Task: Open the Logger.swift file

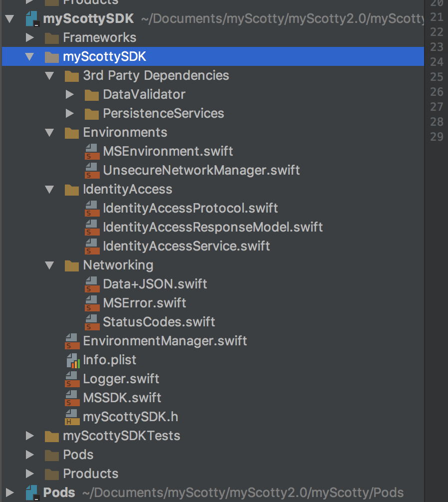Action: pyautogui.click(x=121, y=379)
